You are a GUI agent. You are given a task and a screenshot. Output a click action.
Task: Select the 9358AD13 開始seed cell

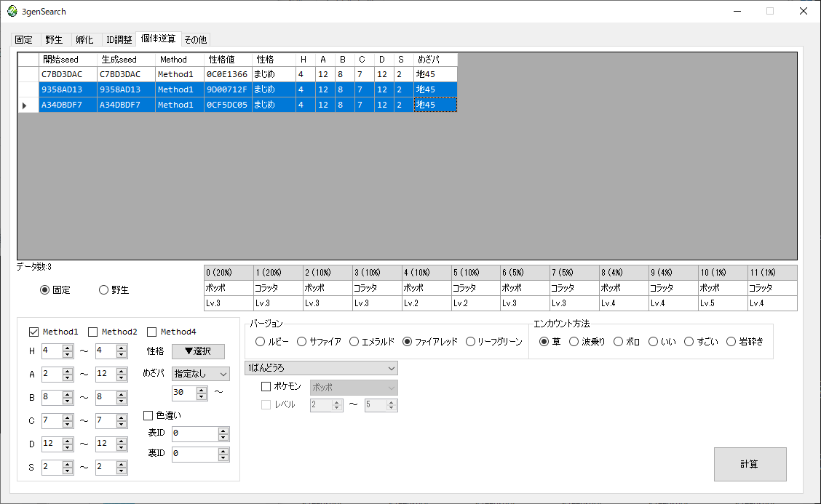pos(68,89)
